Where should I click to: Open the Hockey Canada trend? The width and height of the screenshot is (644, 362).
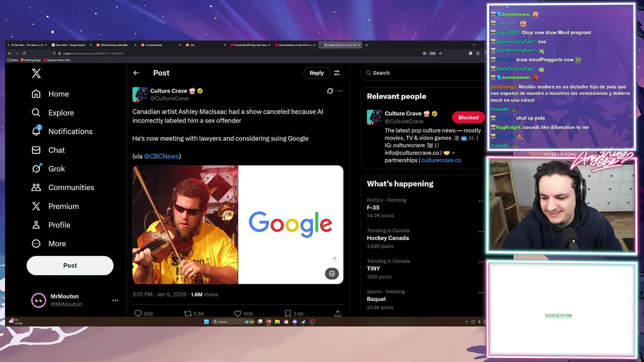pos(388,238)
